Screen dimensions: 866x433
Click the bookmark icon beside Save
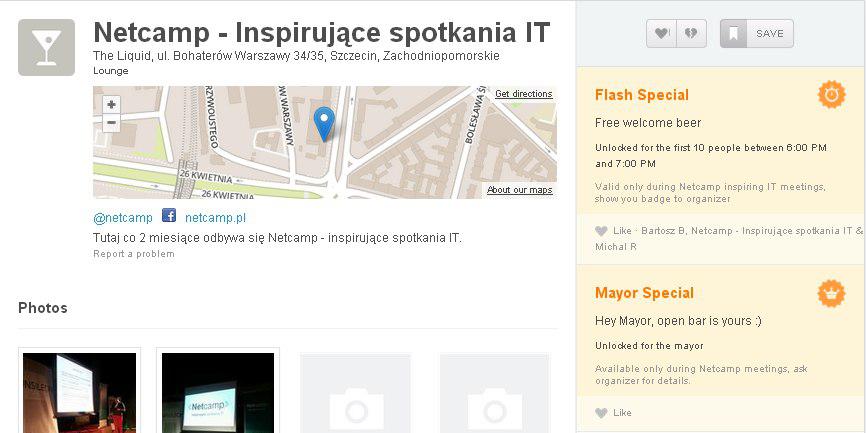[x=733, y=34]
